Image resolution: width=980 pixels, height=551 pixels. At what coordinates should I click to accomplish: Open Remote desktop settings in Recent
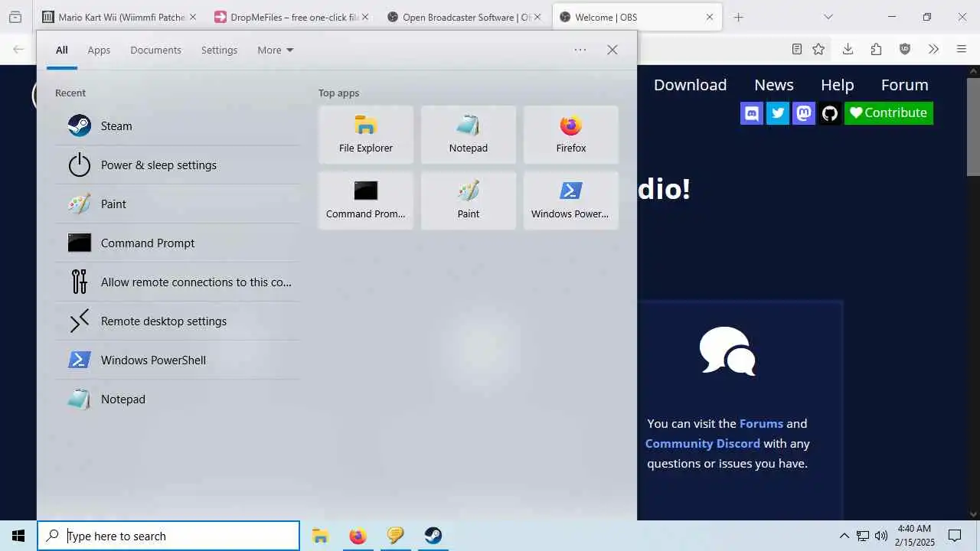(x=177, y=321)
